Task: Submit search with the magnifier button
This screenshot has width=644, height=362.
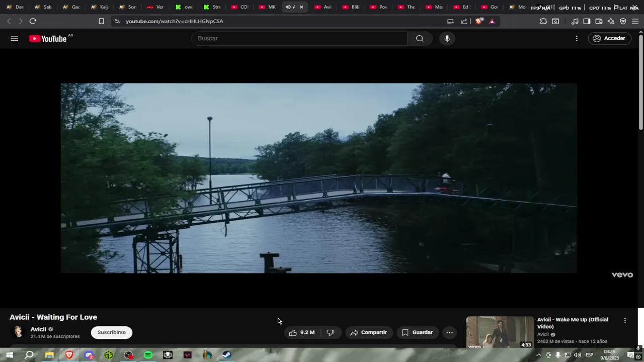Action: 420,38
